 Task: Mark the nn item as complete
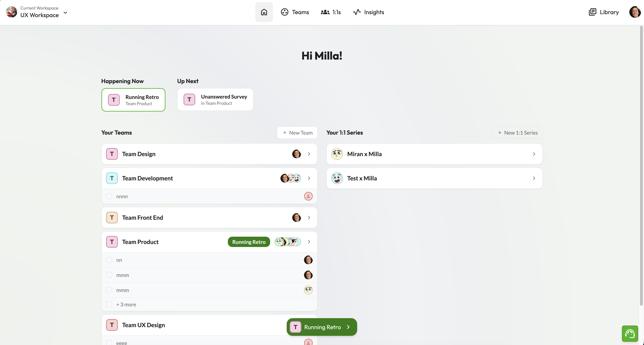tap(109, 260)
